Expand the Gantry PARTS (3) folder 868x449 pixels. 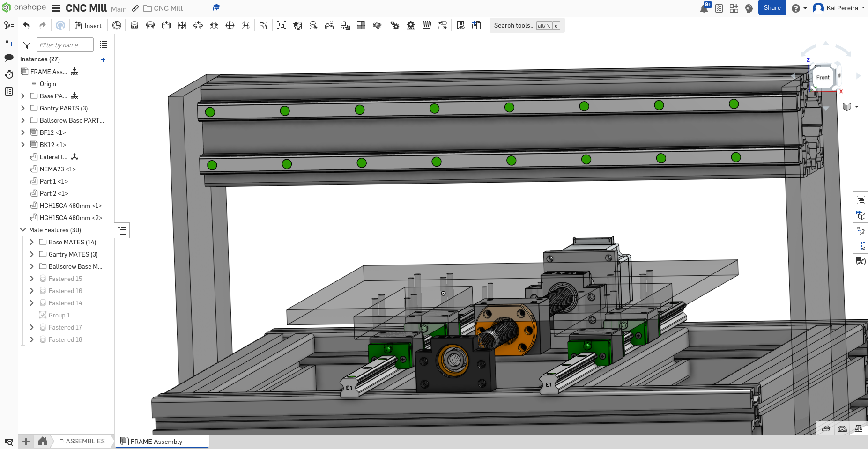tap(23, 108)
